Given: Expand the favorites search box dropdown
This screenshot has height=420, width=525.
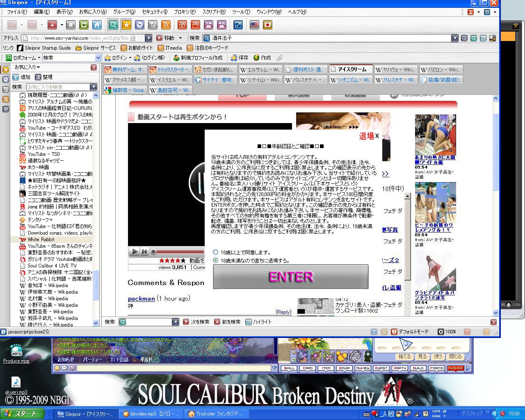Looking at the screenshot, I should click(x=94, y=87).
